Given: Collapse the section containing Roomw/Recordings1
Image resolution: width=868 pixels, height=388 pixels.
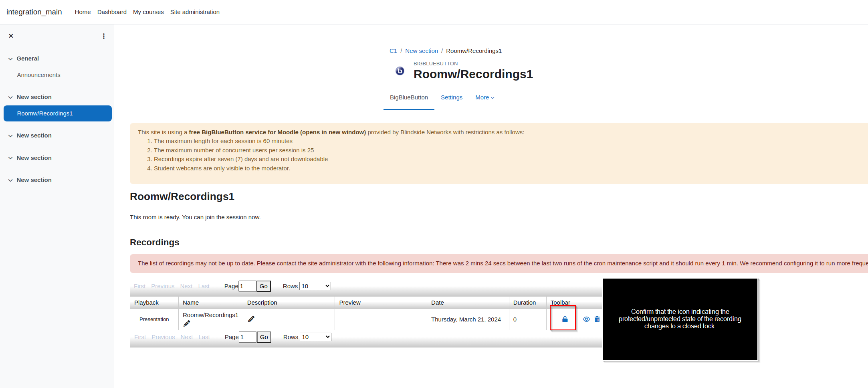Looking at the screenshot, I should 10,97.
